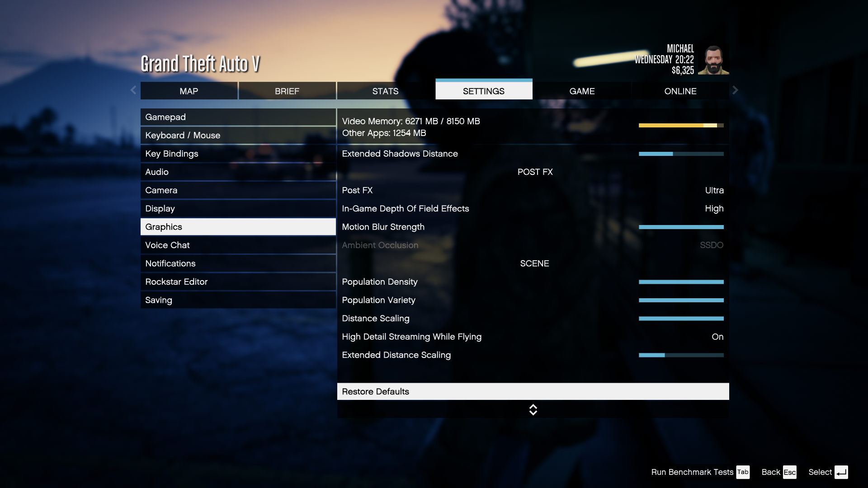868x488 pixels.
Task: Click Restore Defaults
Action: click(533, 391)
